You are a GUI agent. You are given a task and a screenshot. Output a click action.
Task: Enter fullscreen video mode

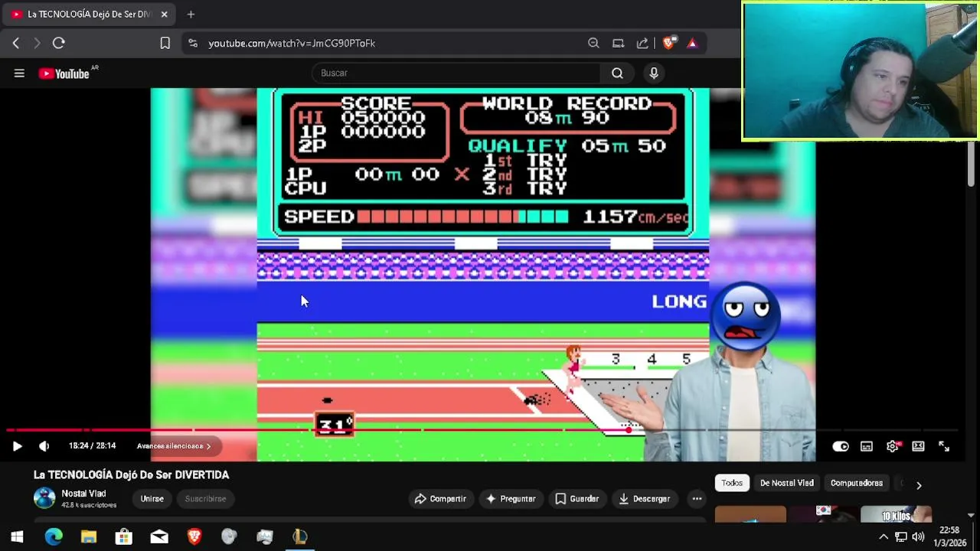pos(944,446)
